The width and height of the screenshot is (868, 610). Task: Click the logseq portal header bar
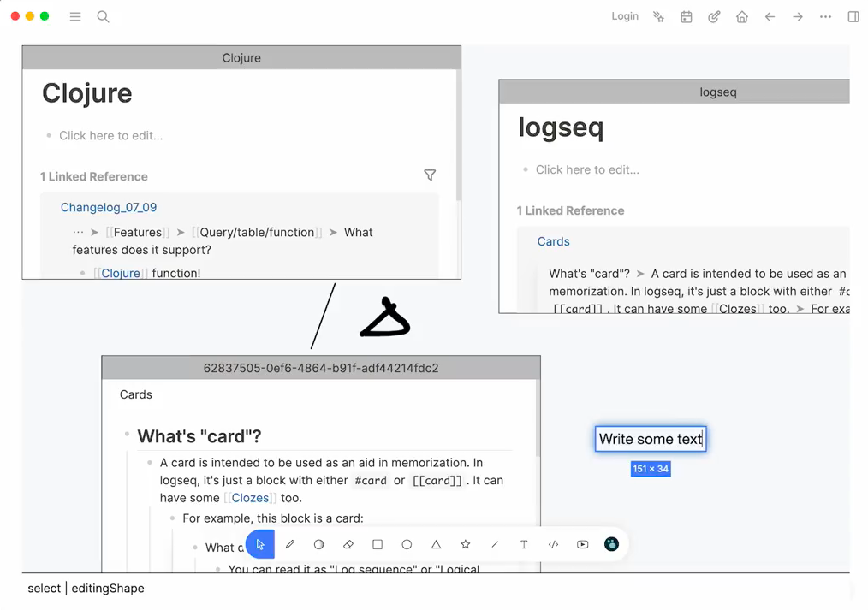[x=675, y=92]
